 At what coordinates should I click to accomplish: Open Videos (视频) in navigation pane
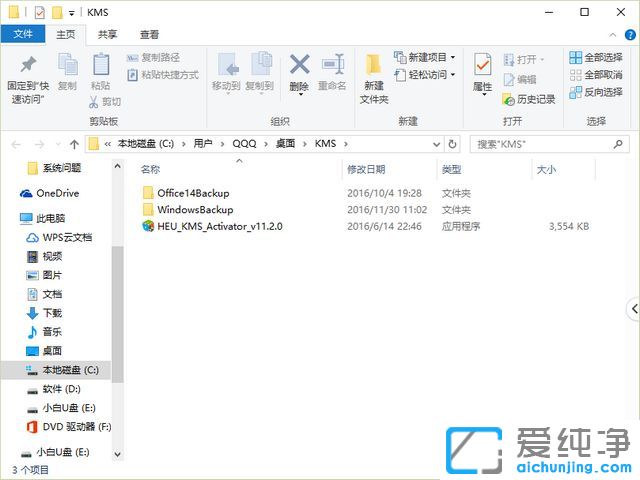[x=44, y=256]
